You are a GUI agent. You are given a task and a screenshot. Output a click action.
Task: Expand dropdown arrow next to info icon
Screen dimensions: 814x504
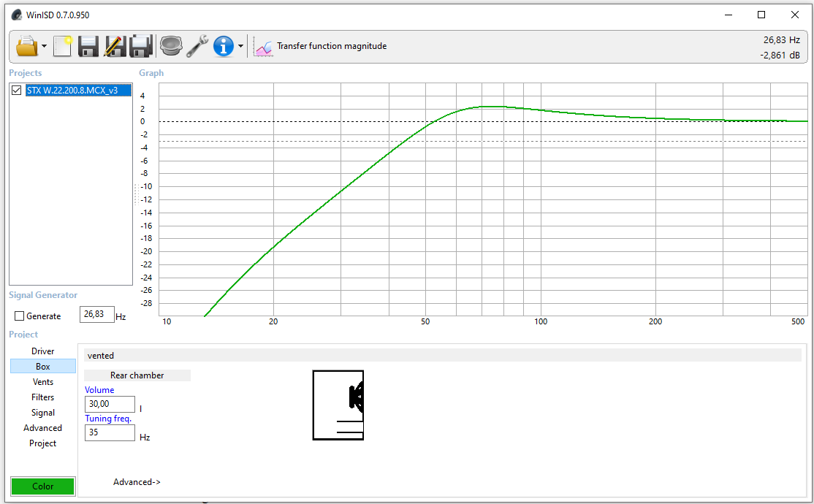pos(240,46)
